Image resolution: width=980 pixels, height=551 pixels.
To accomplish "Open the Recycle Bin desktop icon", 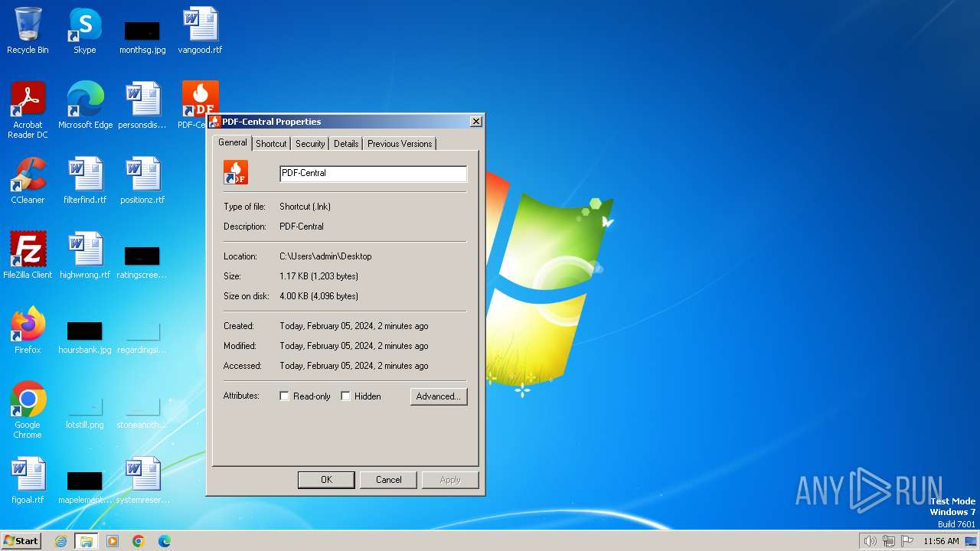I will (x=28, y=31).
